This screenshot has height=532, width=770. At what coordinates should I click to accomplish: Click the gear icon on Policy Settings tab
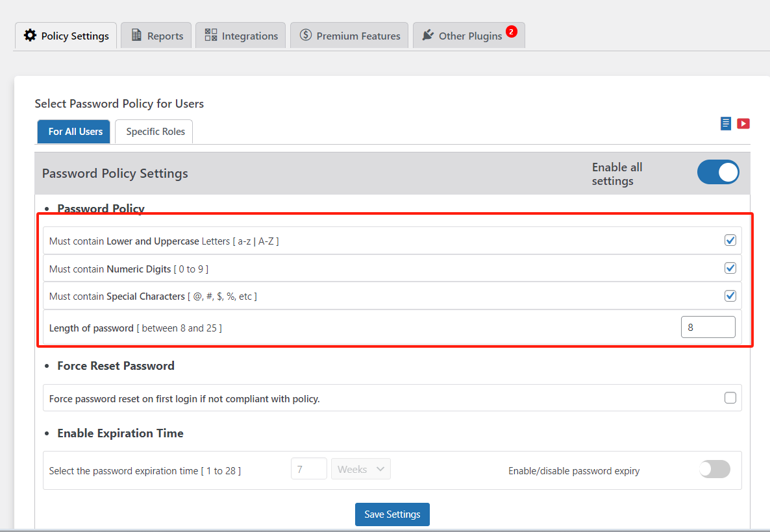point(30,36)
